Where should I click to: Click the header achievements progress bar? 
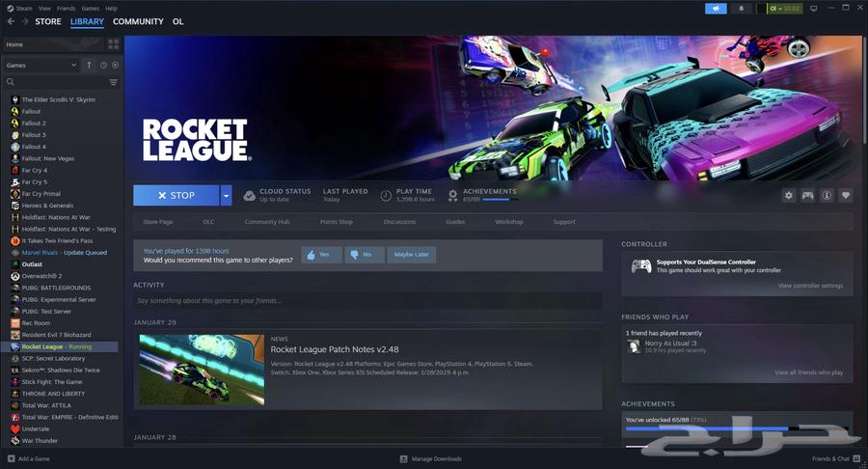tap(501, 200)
